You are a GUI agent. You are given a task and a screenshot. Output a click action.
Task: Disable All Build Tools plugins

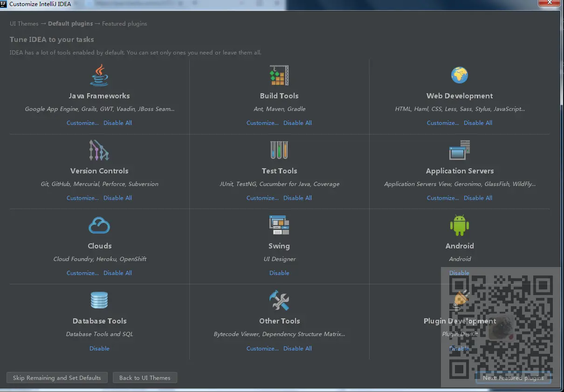(x=297, y=123)
